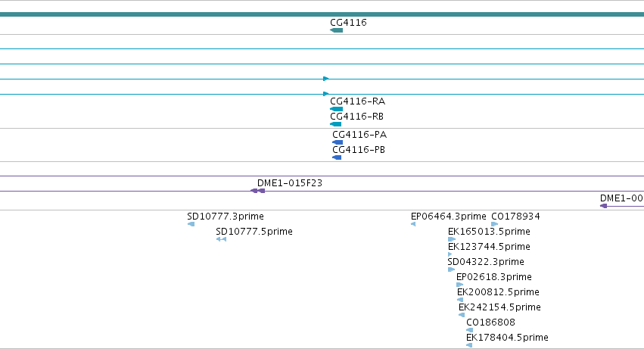This screenshot has height=349, width=644.
Task: Click the CO178934 EST arrow
Action: tap(494, 224)
